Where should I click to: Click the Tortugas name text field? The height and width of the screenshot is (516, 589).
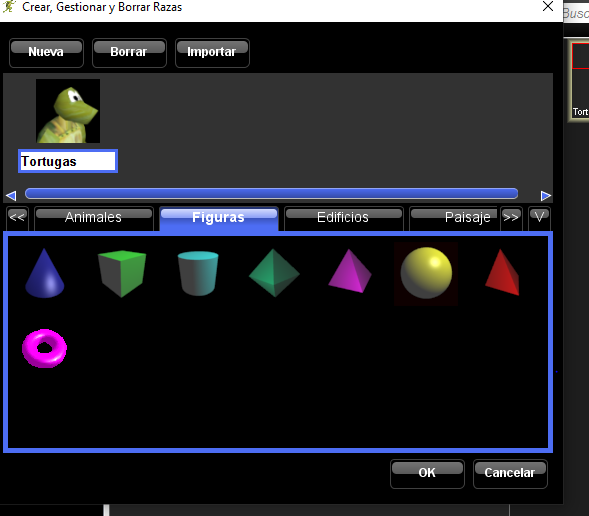click(68, 161)
